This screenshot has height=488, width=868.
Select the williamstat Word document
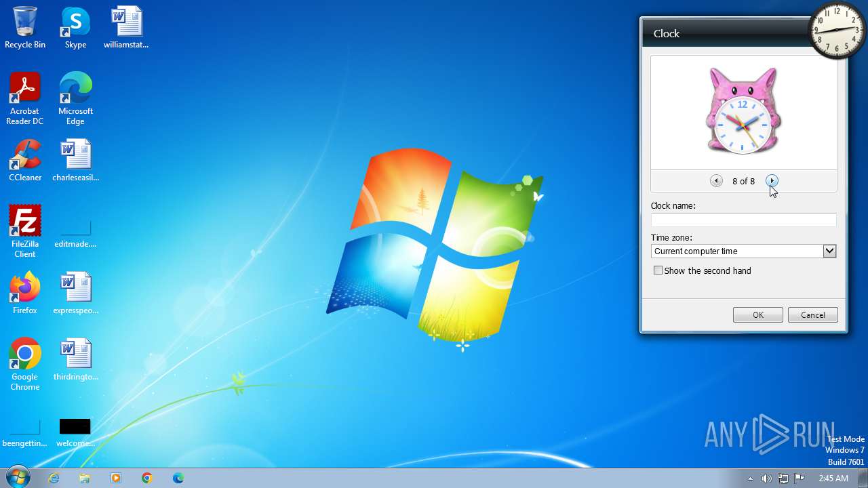tap(126, 28)
